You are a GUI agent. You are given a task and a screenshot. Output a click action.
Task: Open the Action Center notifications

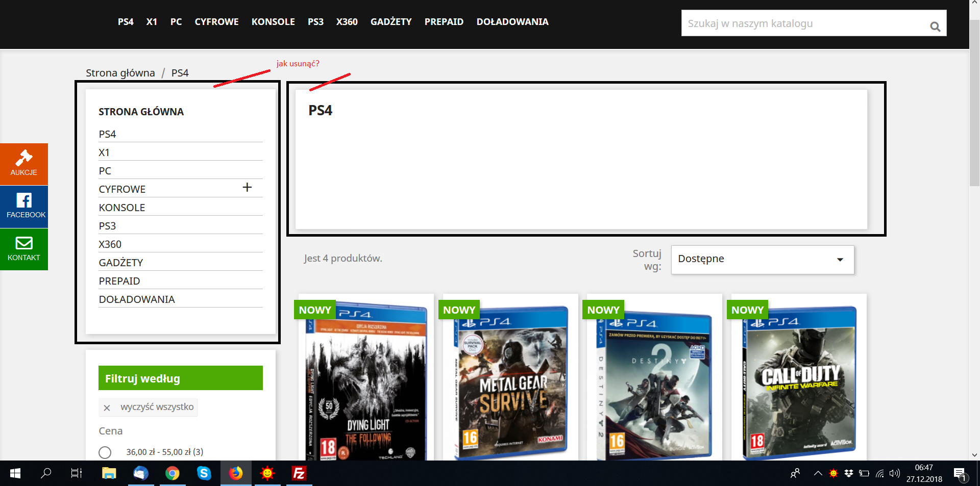coord(960,474)
